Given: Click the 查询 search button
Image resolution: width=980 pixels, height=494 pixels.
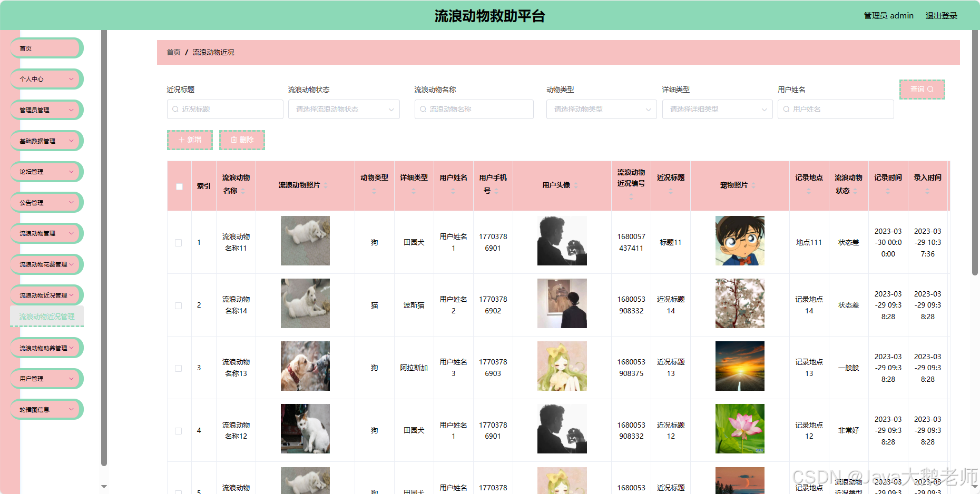Looking at the screenshot, I should pyautogui.click(x=922, y=90).
